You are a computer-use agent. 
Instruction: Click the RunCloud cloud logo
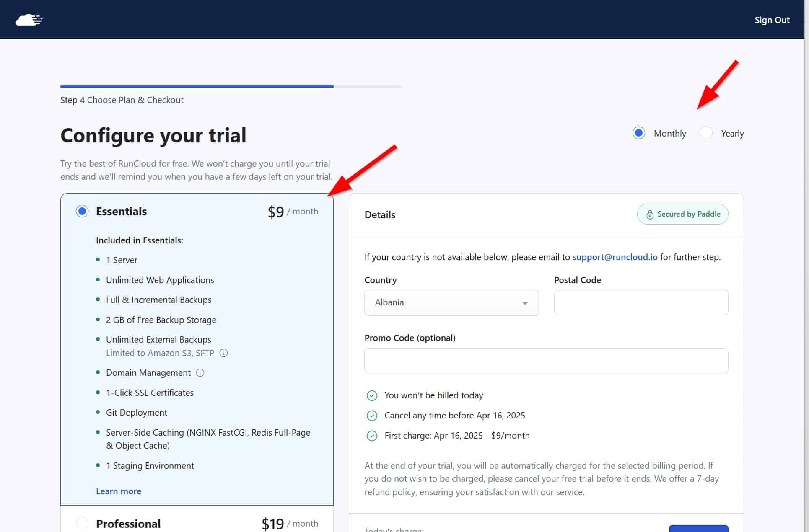point(29,20)
